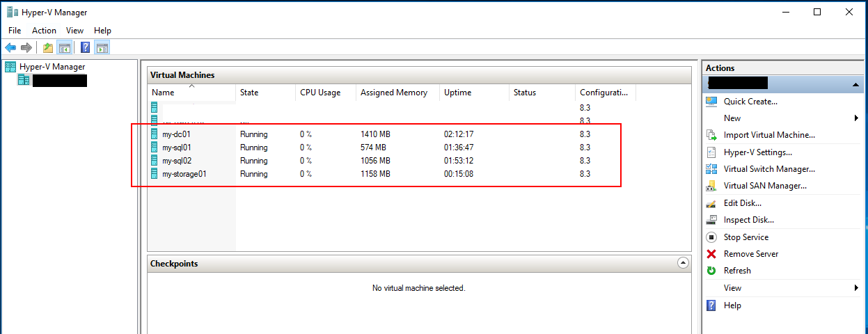
Task: Click Inspect Disk... action
Action: (x=749, y=220)
